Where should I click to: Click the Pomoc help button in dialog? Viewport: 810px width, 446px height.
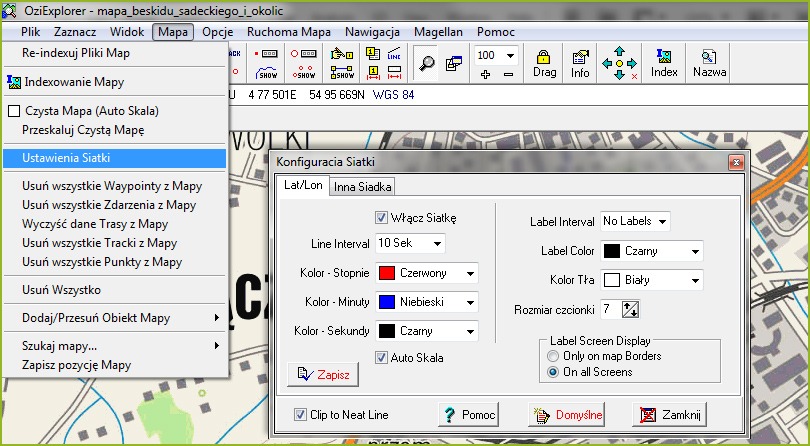point(468,414)
